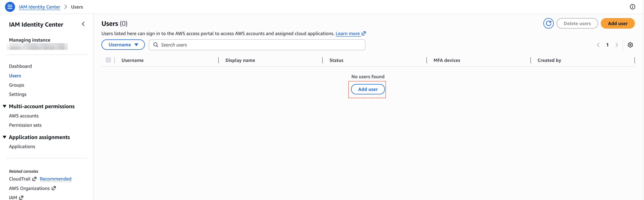
Task: Refresh the users list
Action: coord(548,23)
